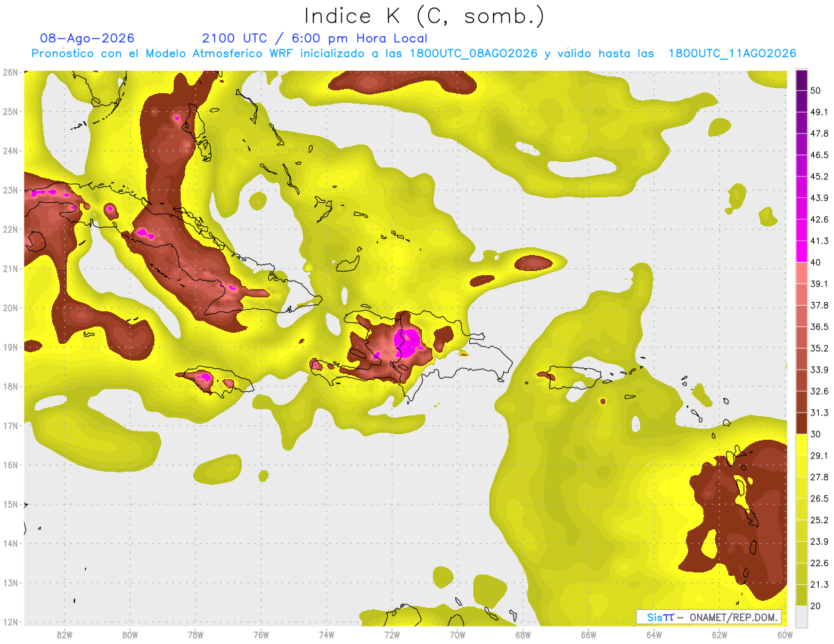Image resolution: width=834 pixels, height=644 pixels.
Task: Click the '27.8' colorbar value
Action: pyautogui.click(x=819, y=477)
